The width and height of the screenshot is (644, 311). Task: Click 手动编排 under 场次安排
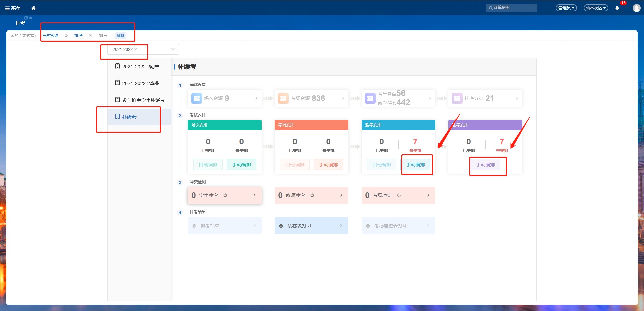[241, 165]
